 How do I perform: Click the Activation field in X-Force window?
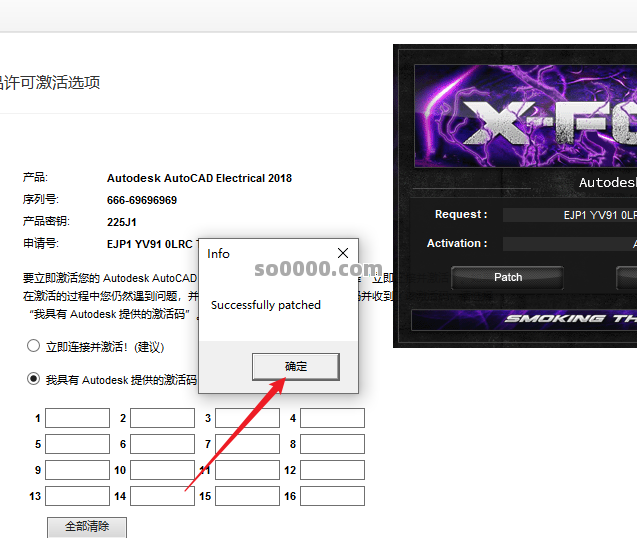point(570,244)
